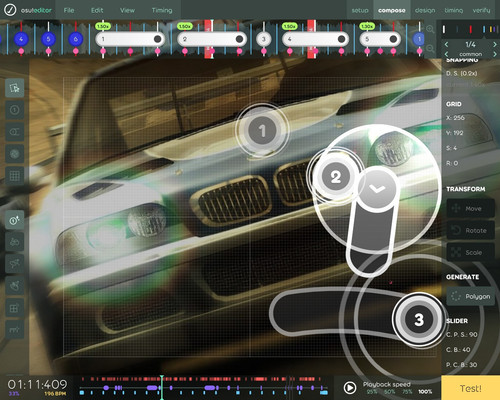Click the 01:11:409 time display

tap(37, 385)
